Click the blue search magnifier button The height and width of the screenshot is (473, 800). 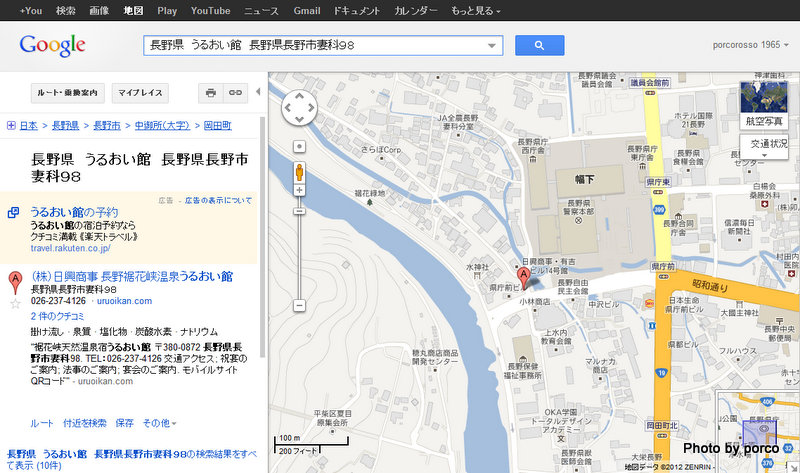tap(539, 45)
